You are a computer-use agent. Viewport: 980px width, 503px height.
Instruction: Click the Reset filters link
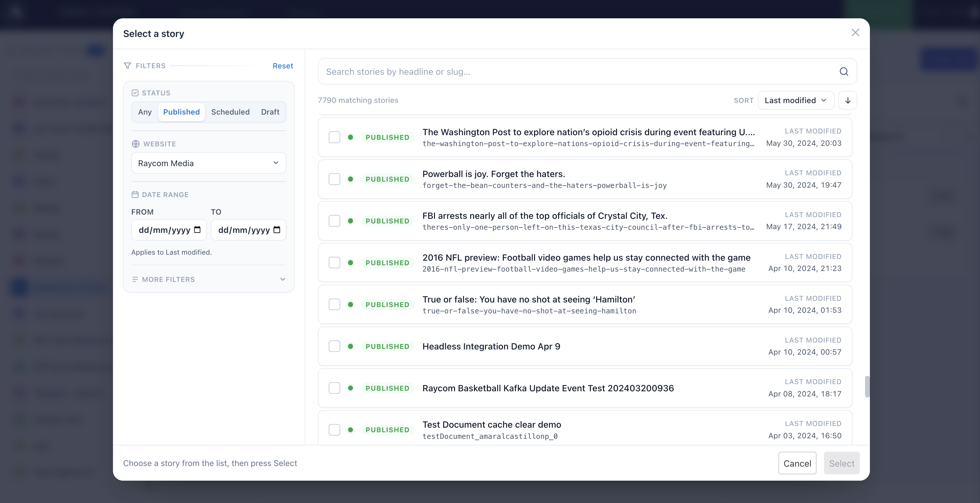click(x=283, y=66)
